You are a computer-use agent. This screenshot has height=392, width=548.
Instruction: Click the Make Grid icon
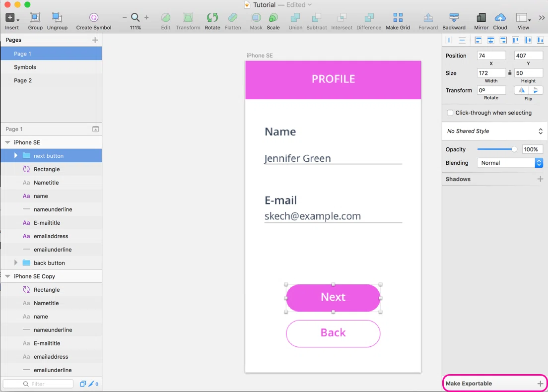coord(398,17)
